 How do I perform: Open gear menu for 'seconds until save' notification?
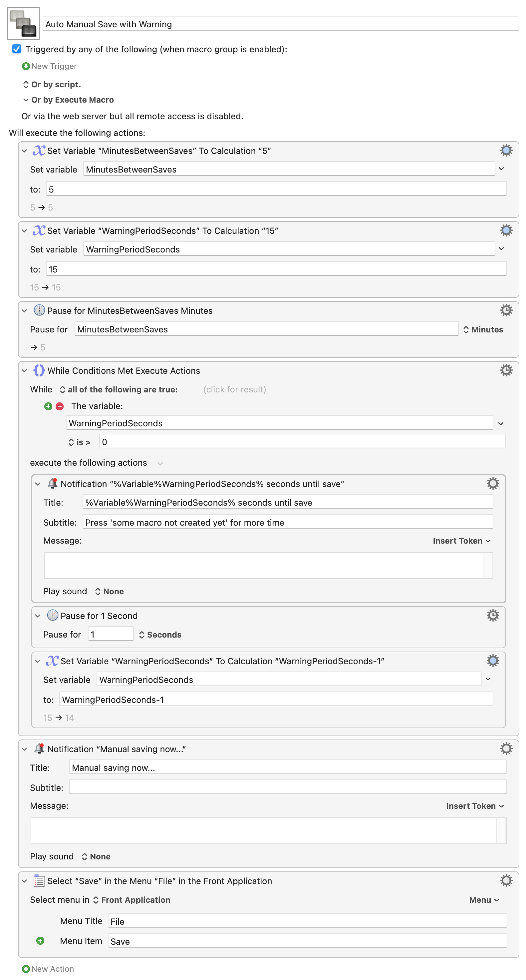coord(492,484)
